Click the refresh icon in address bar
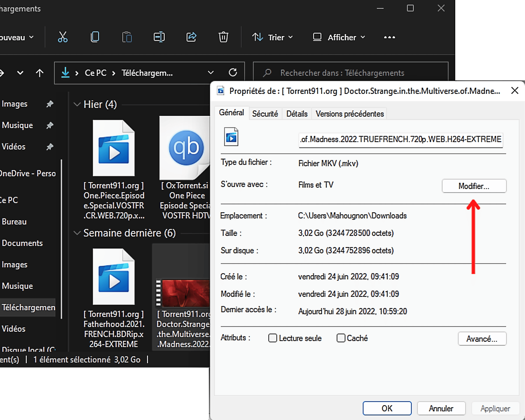525x420 pixels. click(x=233, y=72)
